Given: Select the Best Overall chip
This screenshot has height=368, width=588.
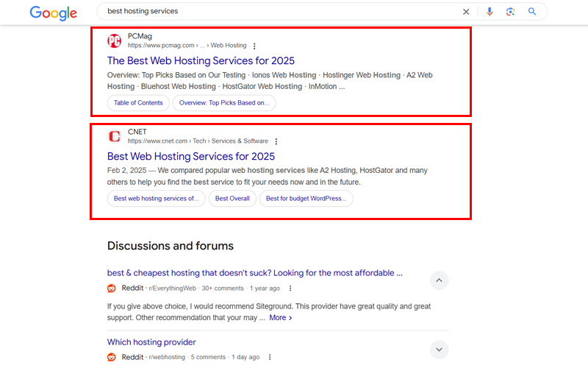Looking at the screenshot, I should [x=232, y=198].
